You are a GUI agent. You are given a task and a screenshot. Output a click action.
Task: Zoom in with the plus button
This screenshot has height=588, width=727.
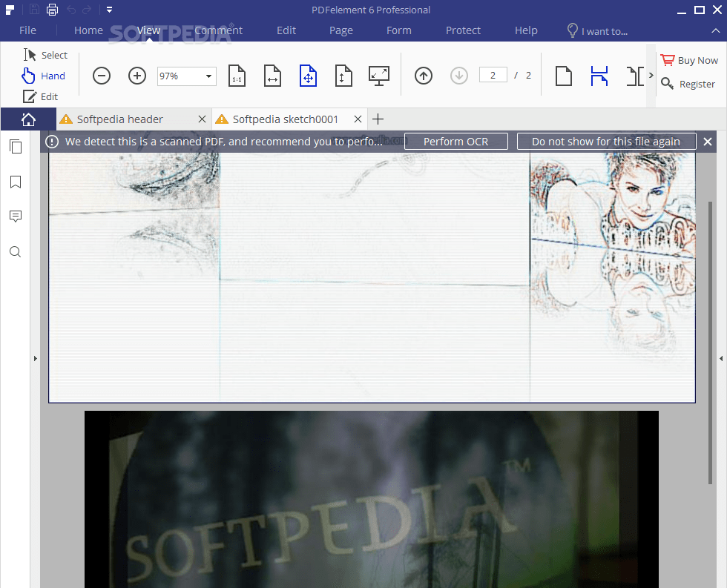pos(136,76)
